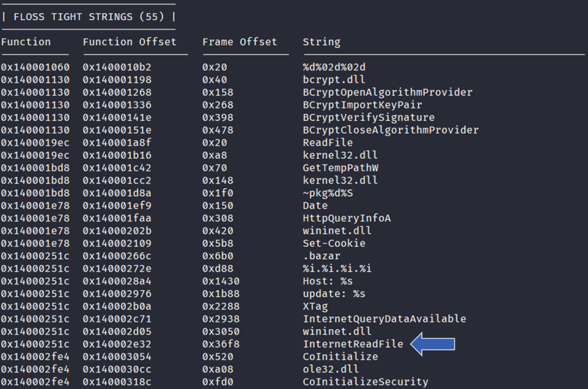588x389 pixels.
Task: Select the ~pkg%d%S string
Action: tap(328, 193)
